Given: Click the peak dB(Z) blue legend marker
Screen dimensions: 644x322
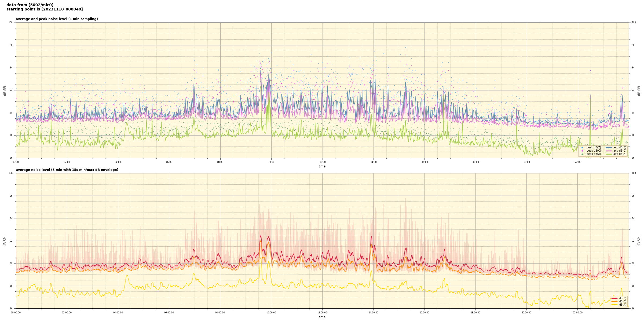Looking at the screenshot, I should pyautogui.click(x=582, y=148).
